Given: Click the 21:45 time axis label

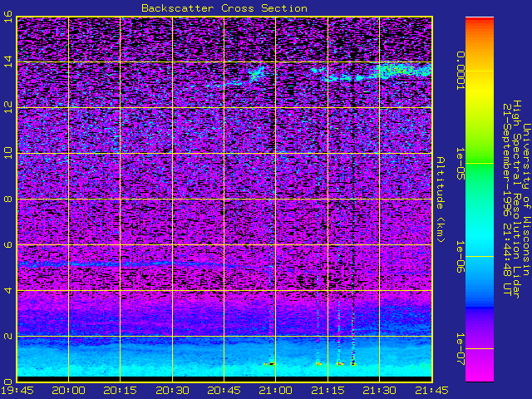Looking at the screenshot, I should 432,391.
